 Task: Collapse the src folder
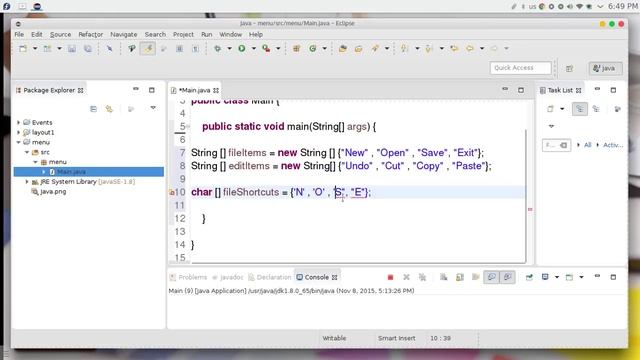[x=27, y=152]
